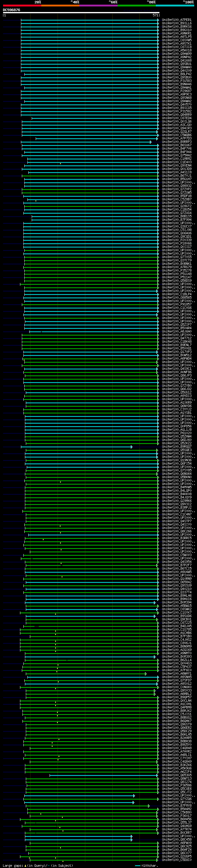The height and width of the screenshot is (868, 197).
Task: Click the UniRef100_A1XKR9 label
Action: (x=177, y=402)
